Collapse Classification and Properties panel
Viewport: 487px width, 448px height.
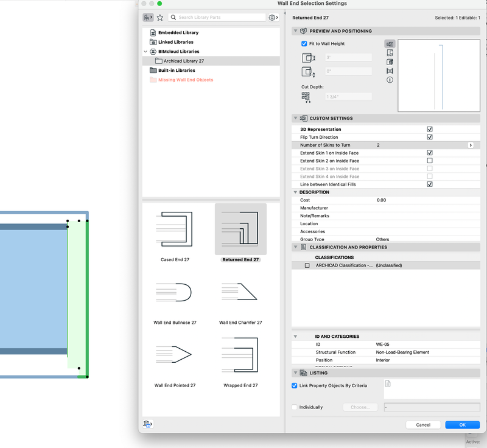(x=296, y=247)
